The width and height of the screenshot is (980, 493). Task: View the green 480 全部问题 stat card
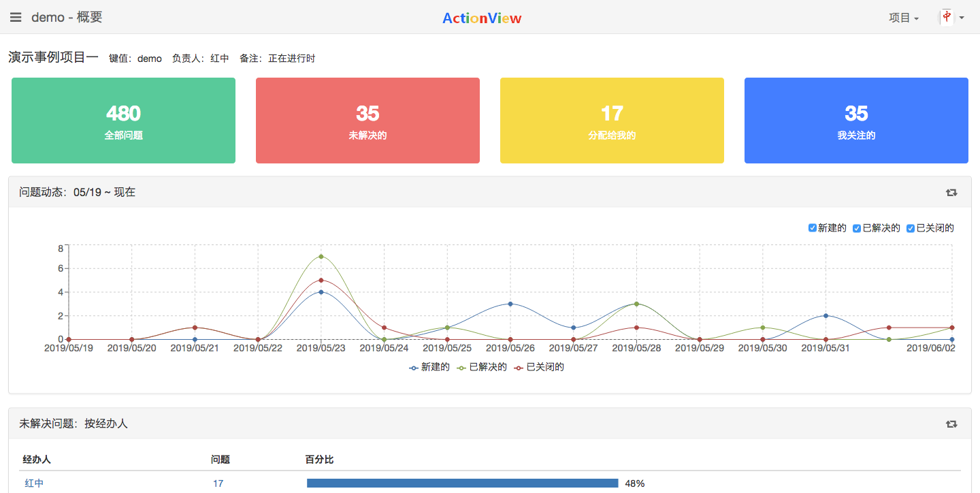(123, 121)
